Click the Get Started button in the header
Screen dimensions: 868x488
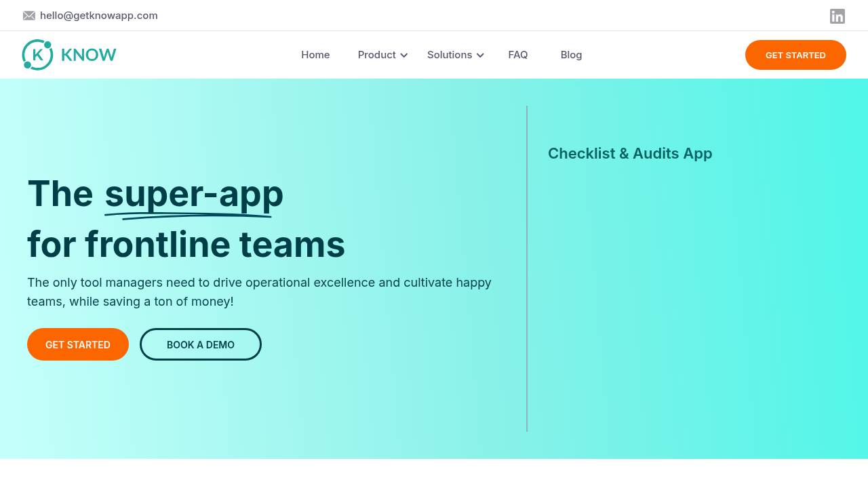795,55
